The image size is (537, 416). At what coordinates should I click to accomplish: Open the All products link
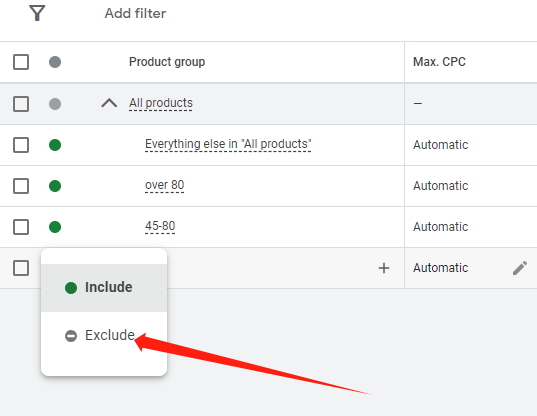click(x=161, y=103)
